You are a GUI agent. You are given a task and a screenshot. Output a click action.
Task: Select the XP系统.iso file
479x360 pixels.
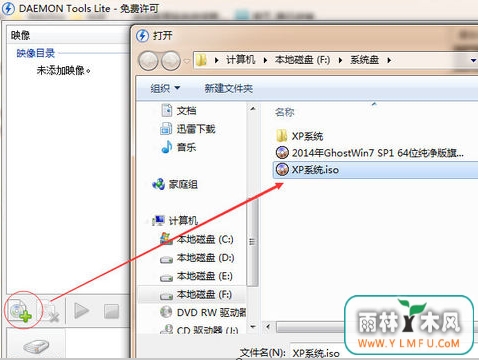coord(376,170)
